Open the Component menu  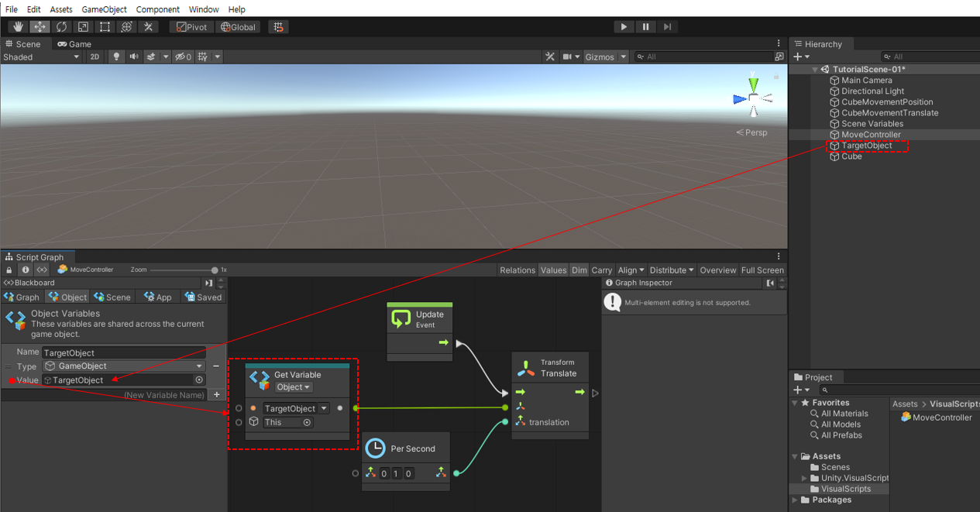coord(158,9)
